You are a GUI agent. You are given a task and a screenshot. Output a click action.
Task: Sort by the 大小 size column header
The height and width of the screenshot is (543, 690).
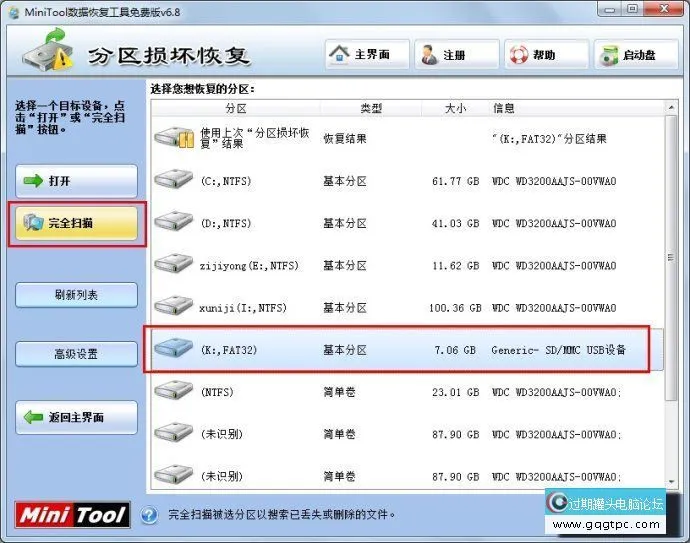click(x=455, y=108)
